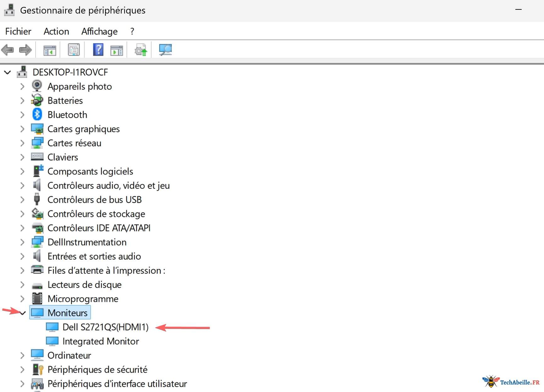
Task: Open the Action menu
Action: pos(56,31)
